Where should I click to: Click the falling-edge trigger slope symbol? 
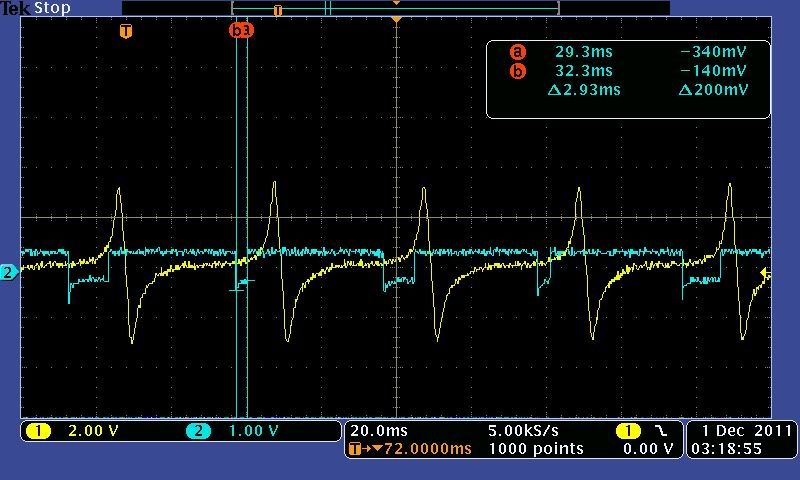(x=659, y=431)
